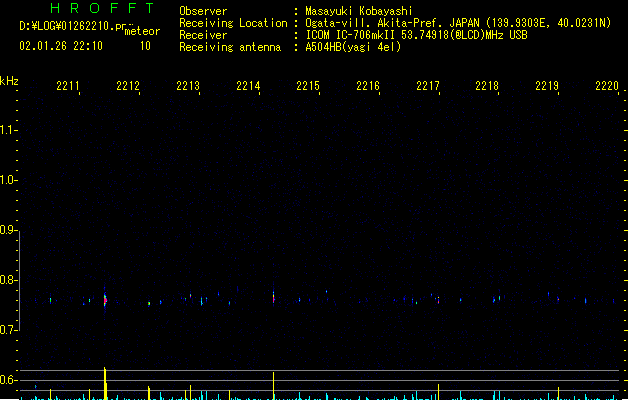Click the yellow intensity spike after 2214
This screenshot has width=629, height=400.
274,386
